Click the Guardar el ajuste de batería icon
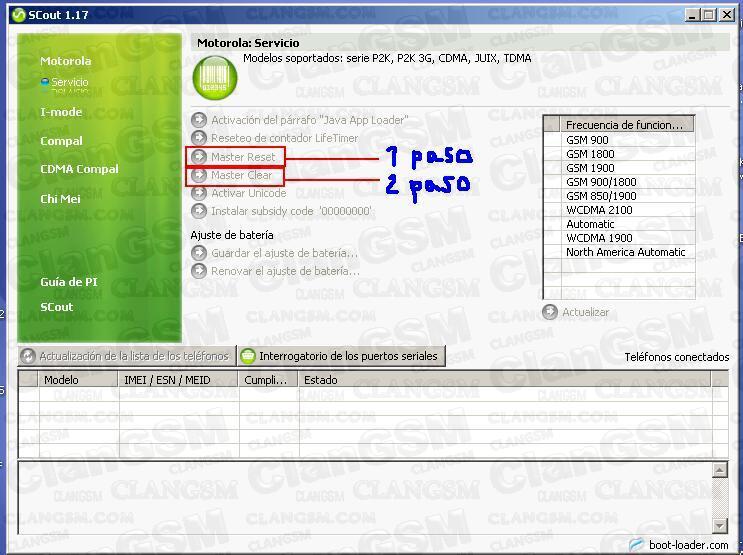This screenshot has height=555, width=743. [199, 253]
